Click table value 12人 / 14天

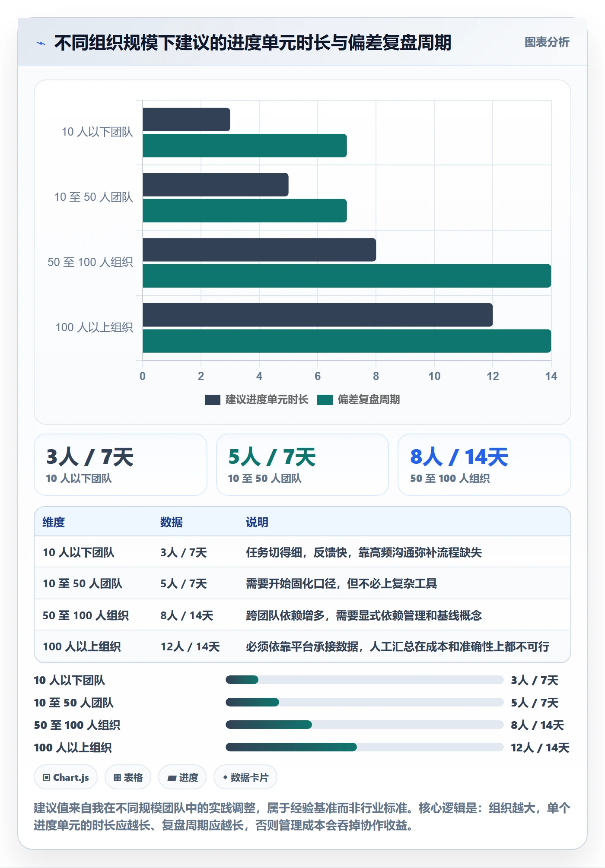190,646
